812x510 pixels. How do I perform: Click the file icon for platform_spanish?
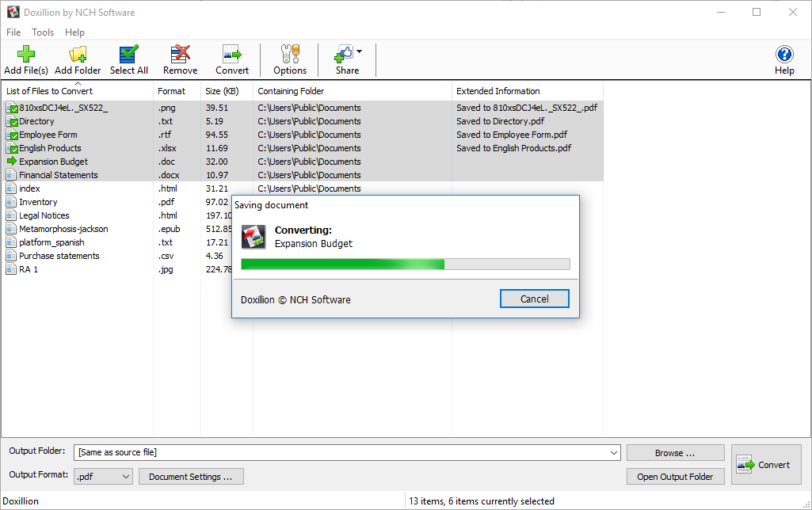click(11, 242)
